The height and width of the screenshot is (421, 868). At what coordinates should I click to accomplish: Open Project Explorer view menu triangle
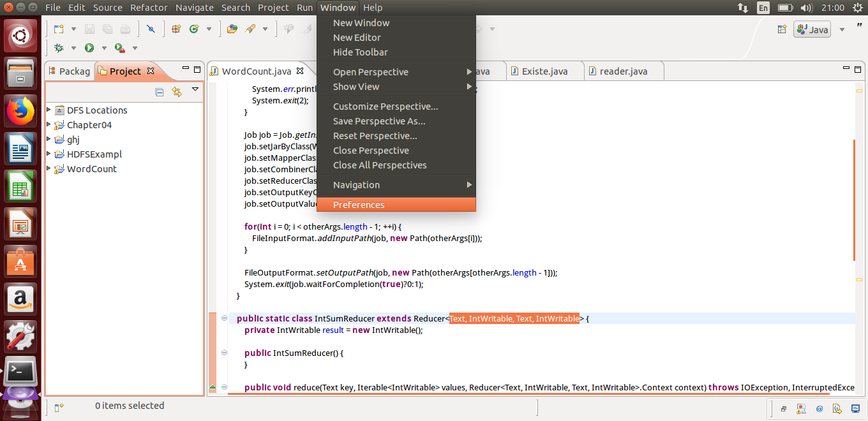(x=195, y=89)
